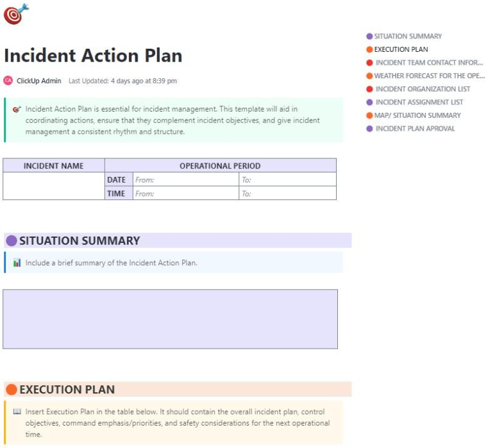Screen dimensions: 488x448
Task: Click the DATE From field
Action: 185,180
